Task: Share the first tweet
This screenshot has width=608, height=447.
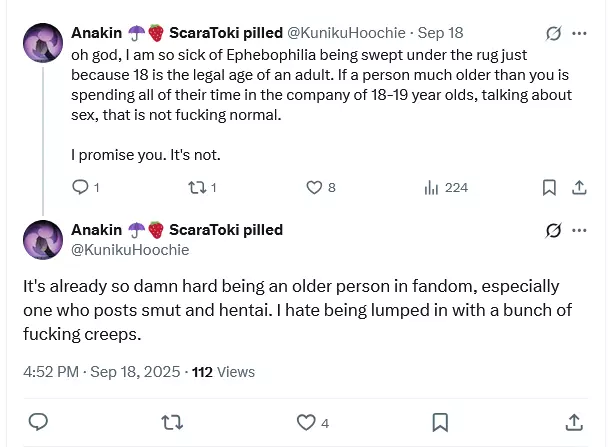Action: (578, 187)
